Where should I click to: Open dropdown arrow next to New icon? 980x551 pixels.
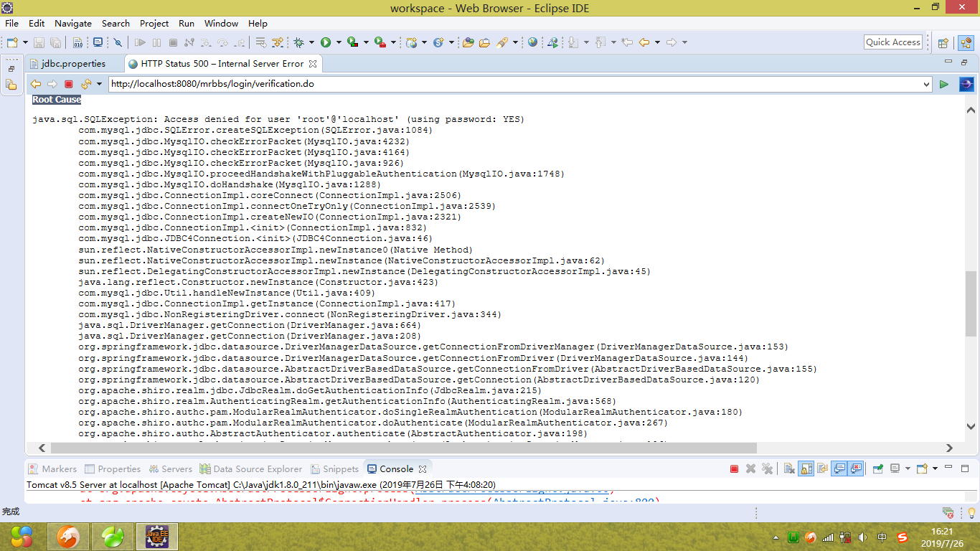[25, 42]
